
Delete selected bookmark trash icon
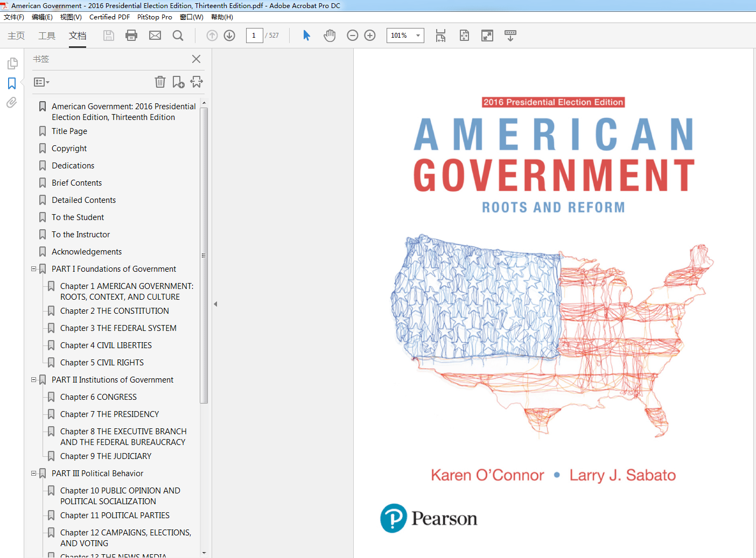160,82
